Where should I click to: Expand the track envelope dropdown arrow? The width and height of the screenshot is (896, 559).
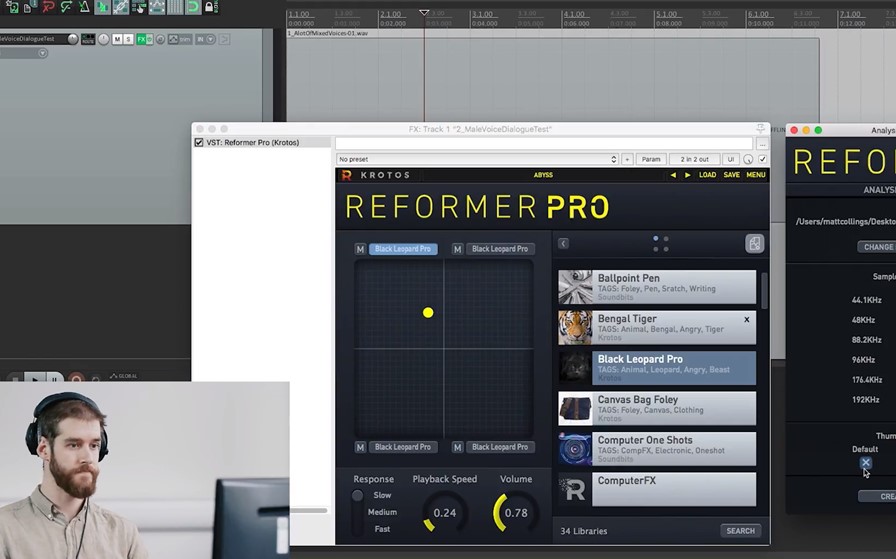(42, 53)
